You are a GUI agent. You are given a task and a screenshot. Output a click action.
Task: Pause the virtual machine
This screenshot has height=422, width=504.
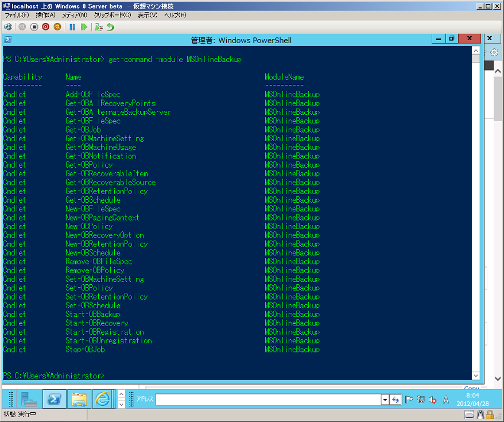pos(72,26)
